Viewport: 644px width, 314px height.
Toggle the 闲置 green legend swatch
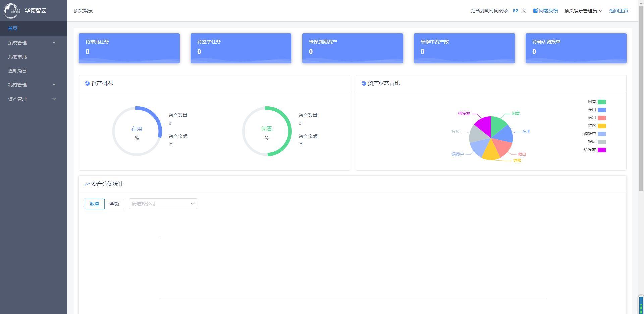tap(602, 102)
